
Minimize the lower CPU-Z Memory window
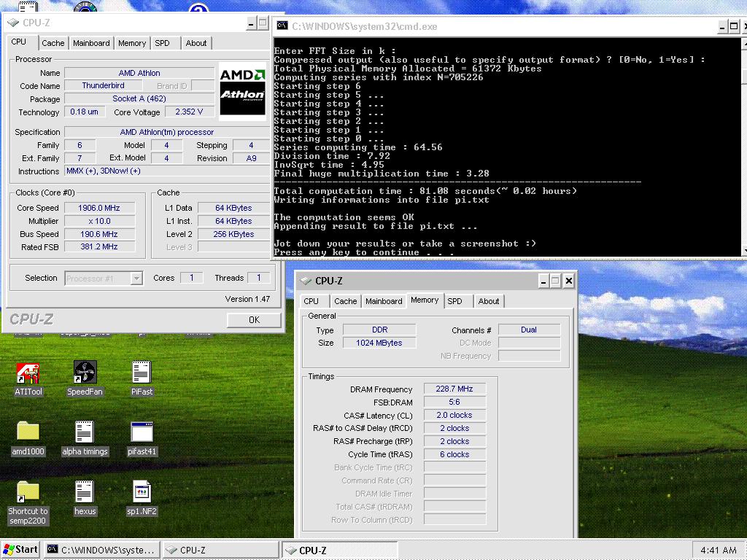[x=543, y=281]
